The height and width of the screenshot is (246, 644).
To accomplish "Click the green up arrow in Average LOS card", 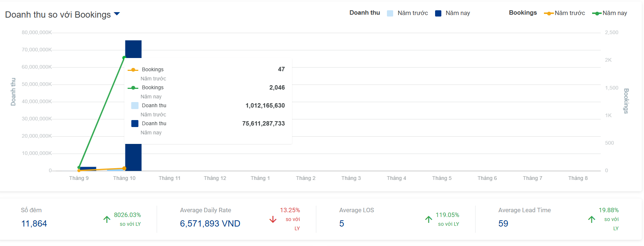I will 428,219.
